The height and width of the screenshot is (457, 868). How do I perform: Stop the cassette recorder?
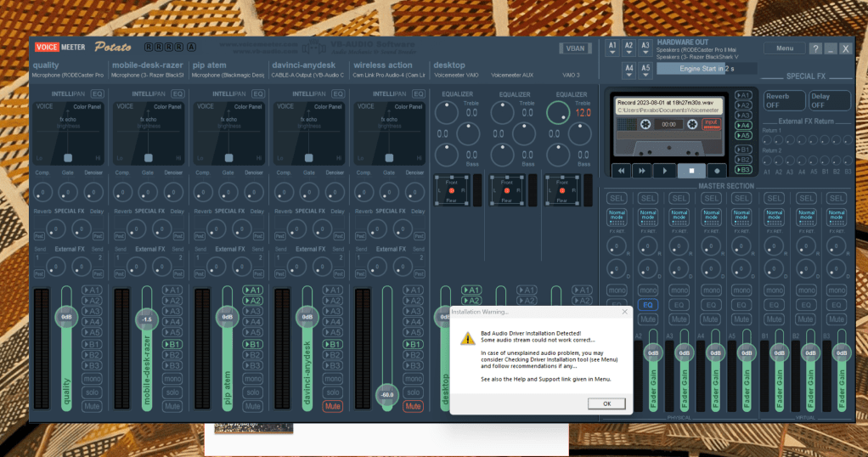tap(691, 172)
